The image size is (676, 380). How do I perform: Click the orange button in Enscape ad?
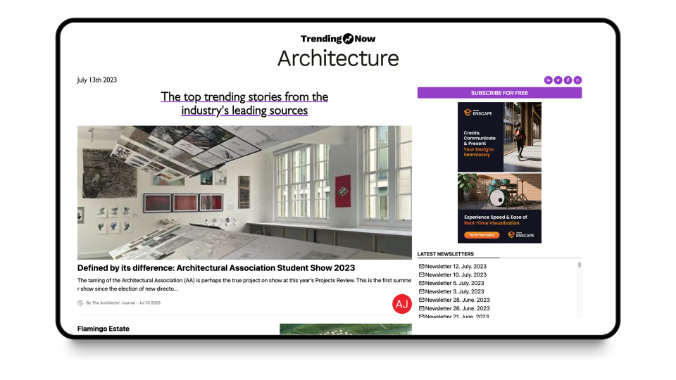[482, 235]
